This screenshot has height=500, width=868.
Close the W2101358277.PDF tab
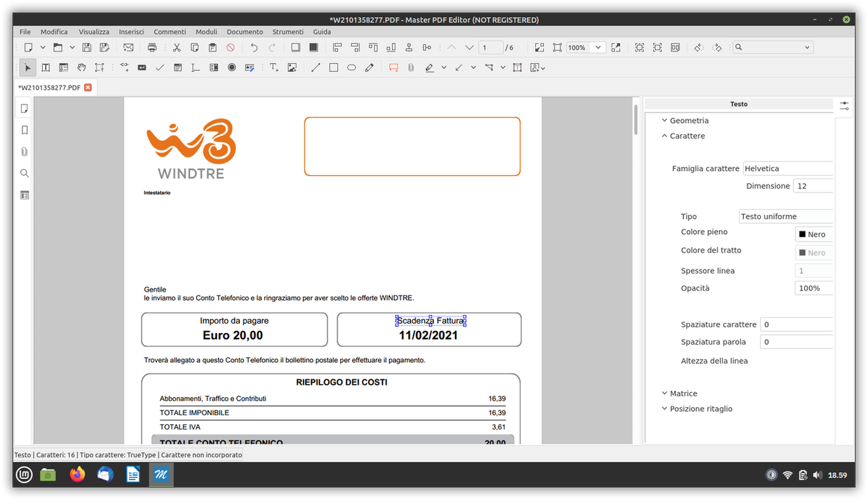[87, 88]
